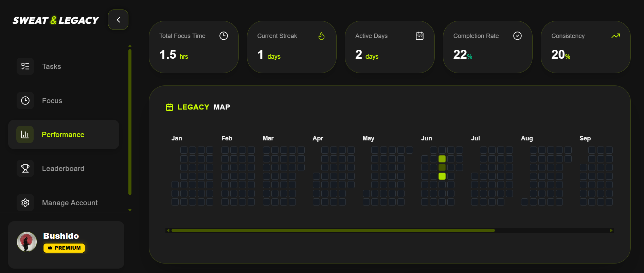Click the Apr month label
644x273 pixels.
coord(318,138)
